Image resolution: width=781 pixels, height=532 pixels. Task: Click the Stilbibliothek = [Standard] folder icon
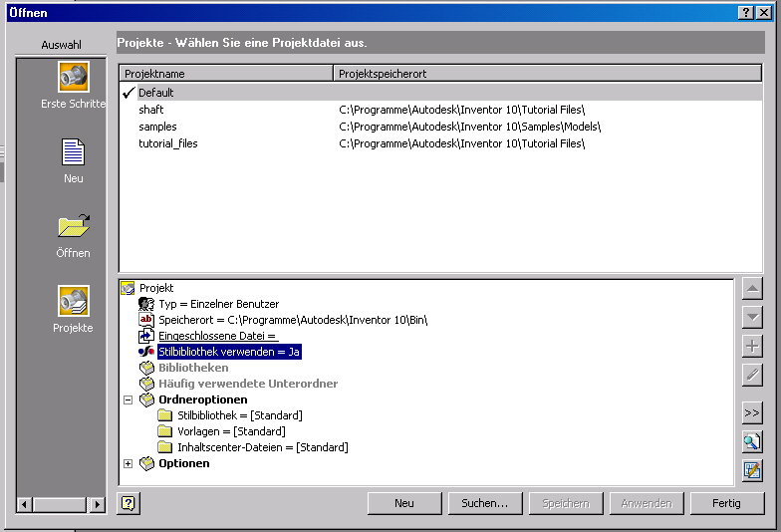[x=165, y=415]
